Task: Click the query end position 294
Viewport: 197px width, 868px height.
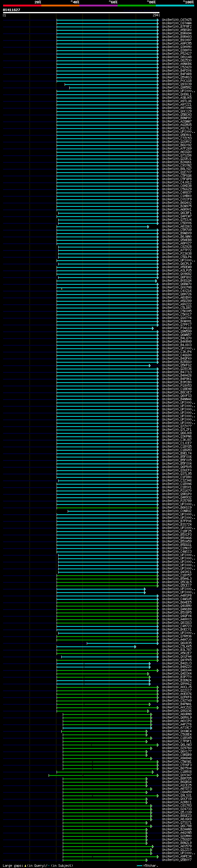Action: [155, 15]
